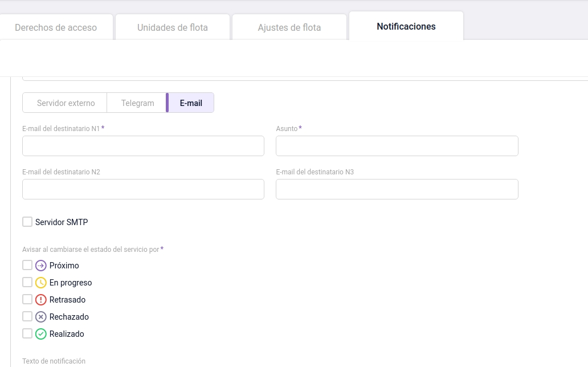Click the yellow En progreso clock icon
Image resolution: width=588 pixels, height=367 pixels.
pos(40,282)
